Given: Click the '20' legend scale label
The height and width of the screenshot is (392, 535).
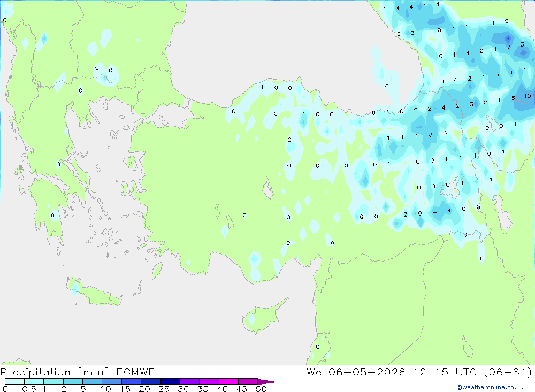Looking at the screenshot, I should click(x=144, y=389).
